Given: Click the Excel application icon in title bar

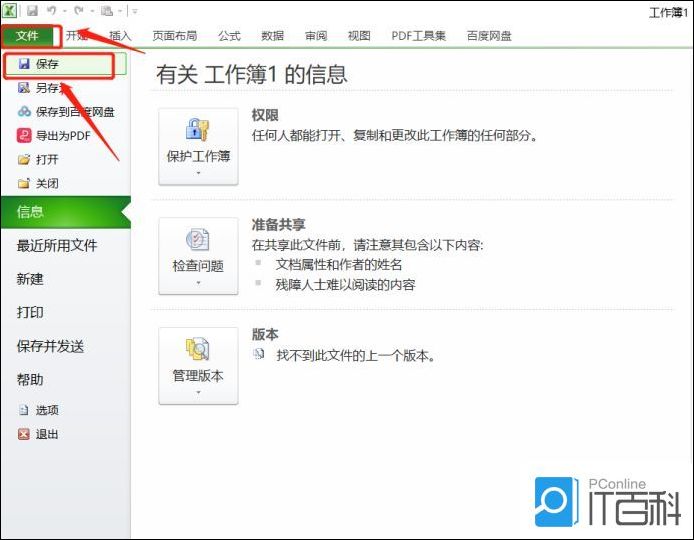Looking at the screenshot, I should 10,10.
